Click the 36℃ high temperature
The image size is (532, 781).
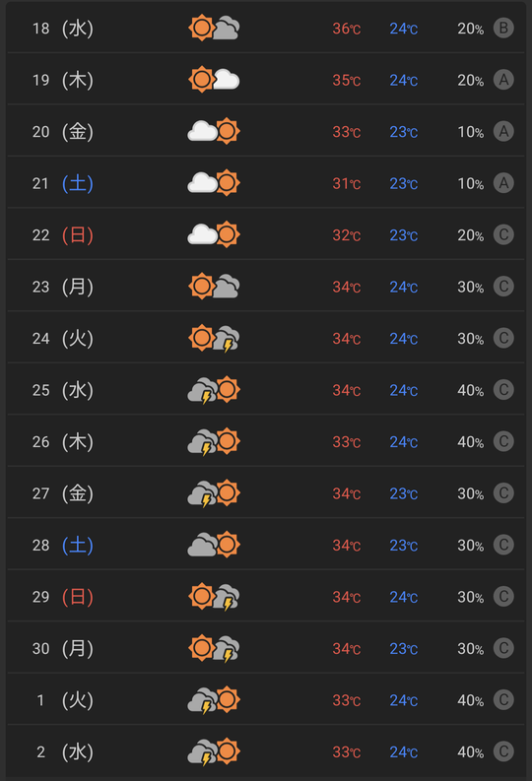pyautogui.click(x=347, y=29)
